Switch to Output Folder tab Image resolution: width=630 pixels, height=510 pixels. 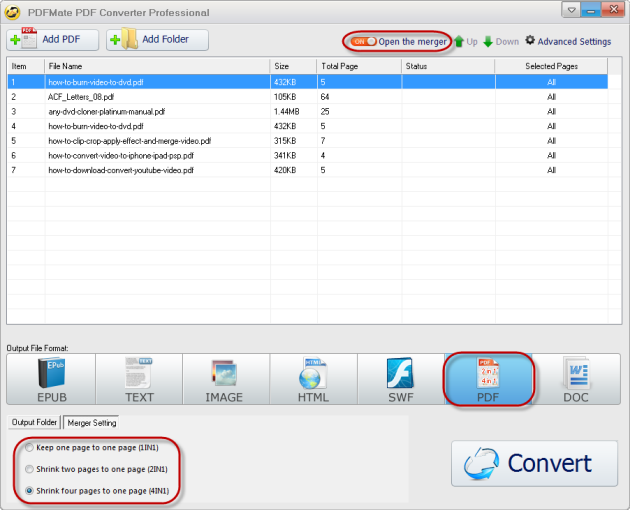pyautogui.click(x=34, y=422)
